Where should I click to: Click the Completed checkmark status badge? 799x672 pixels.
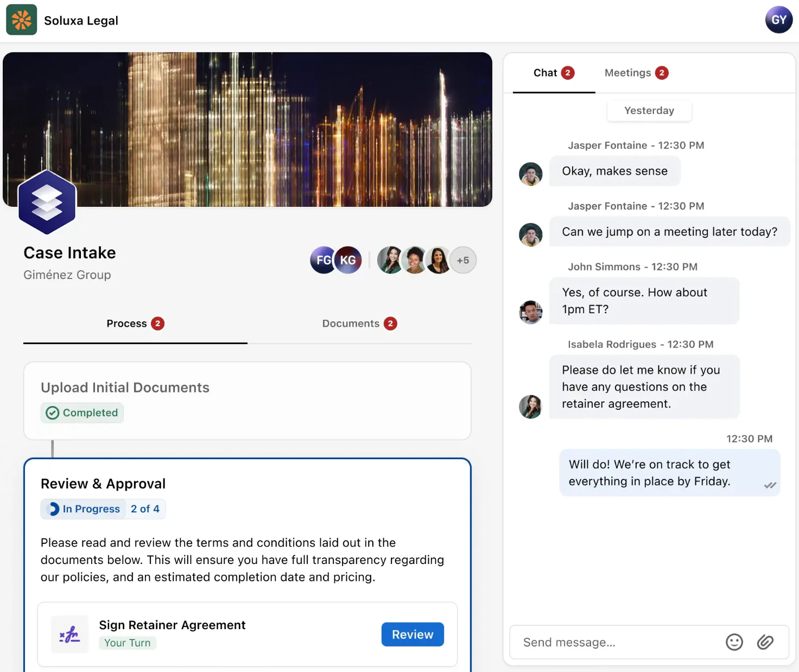tap(82, 413)
